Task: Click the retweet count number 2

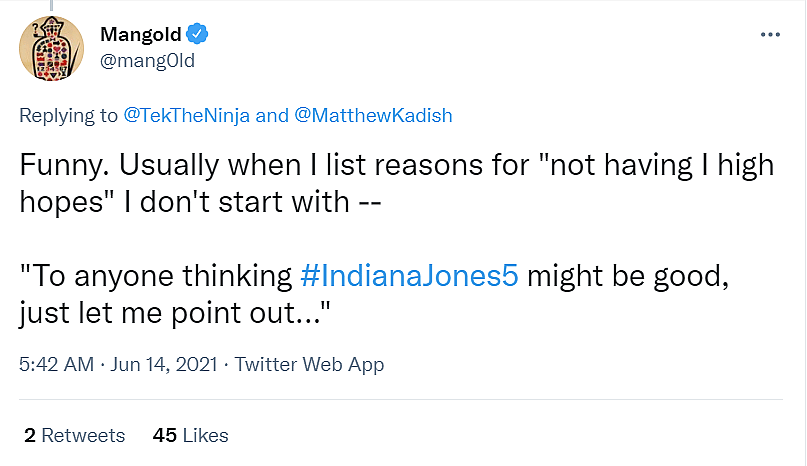Action: (29, 435)
